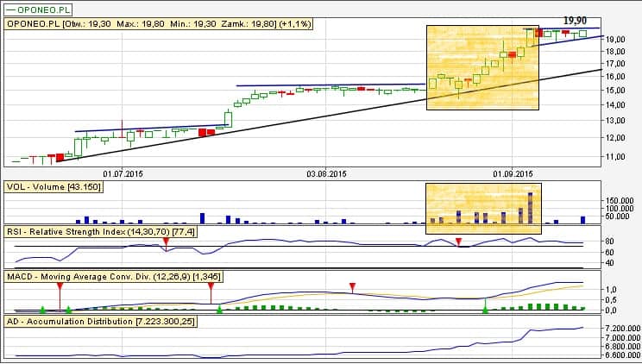The height and width of the screenshot is (364, 642).
Task: Click the yellow highlighted zone in Volume panel
Action: (482, 207)
